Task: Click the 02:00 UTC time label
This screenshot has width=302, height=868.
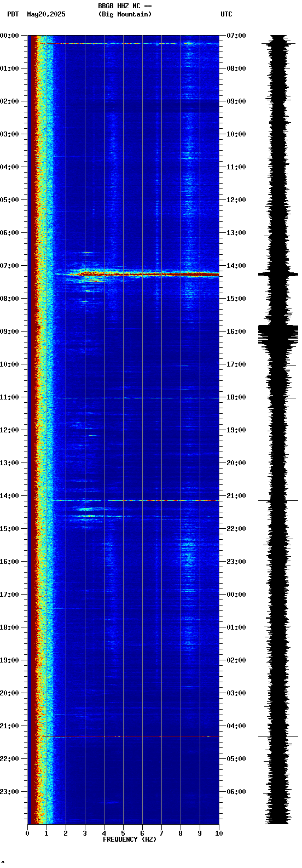Action: (236, 660)
